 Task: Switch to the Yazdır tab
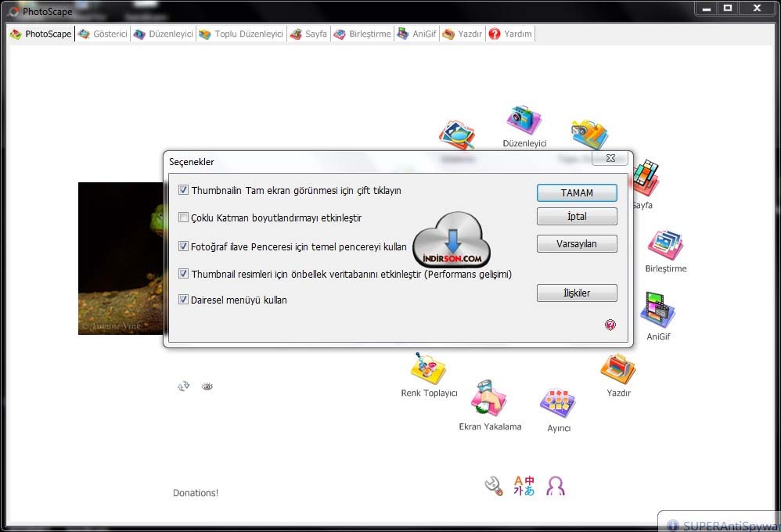coord(462,34)
